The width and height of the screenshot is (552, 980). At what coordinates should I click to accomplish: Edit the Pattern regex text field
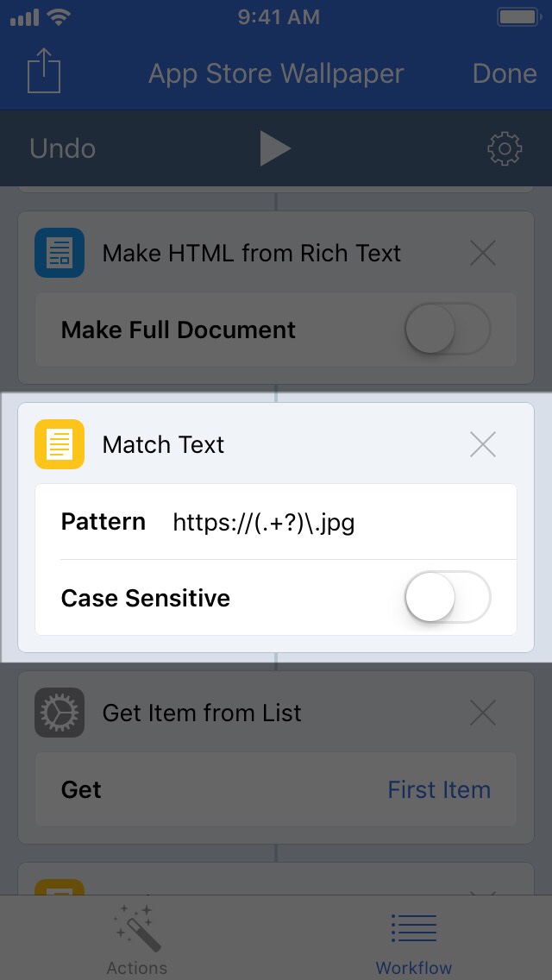(x=328, y=522)
